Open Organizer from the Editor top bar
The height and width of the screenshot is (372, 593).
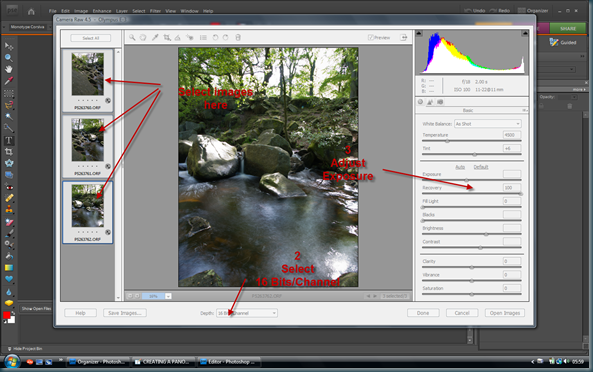(x=532, y=11)
